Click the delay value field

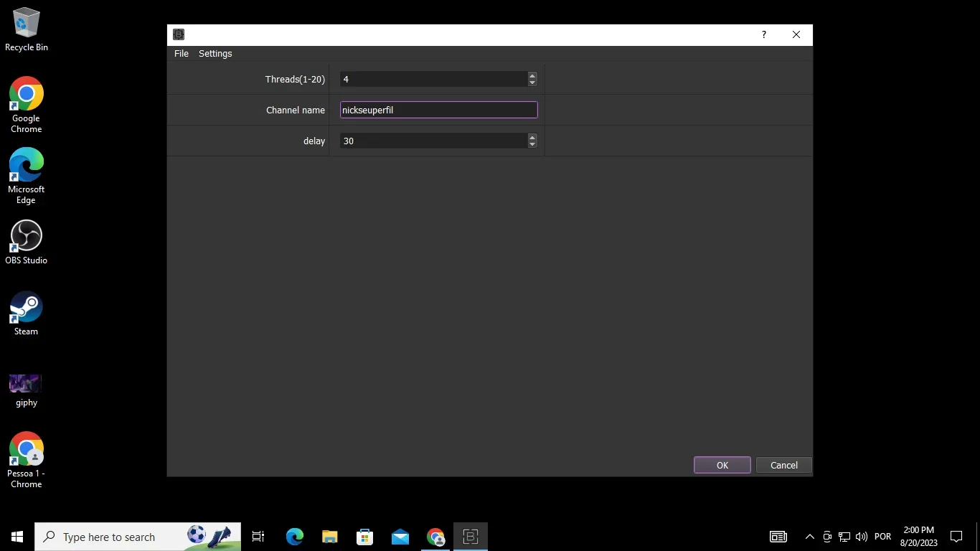coord(433,141)
